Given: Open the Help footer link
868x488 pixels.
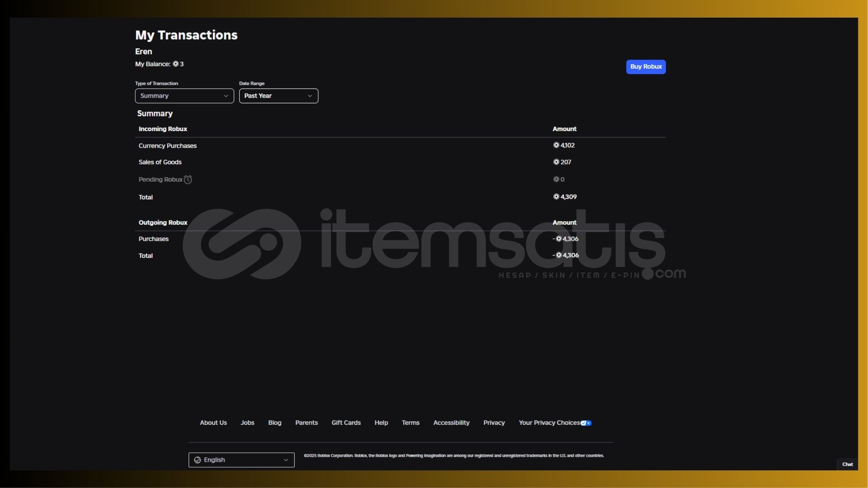Looking at the screenshot, I should (x=381, y=422).
